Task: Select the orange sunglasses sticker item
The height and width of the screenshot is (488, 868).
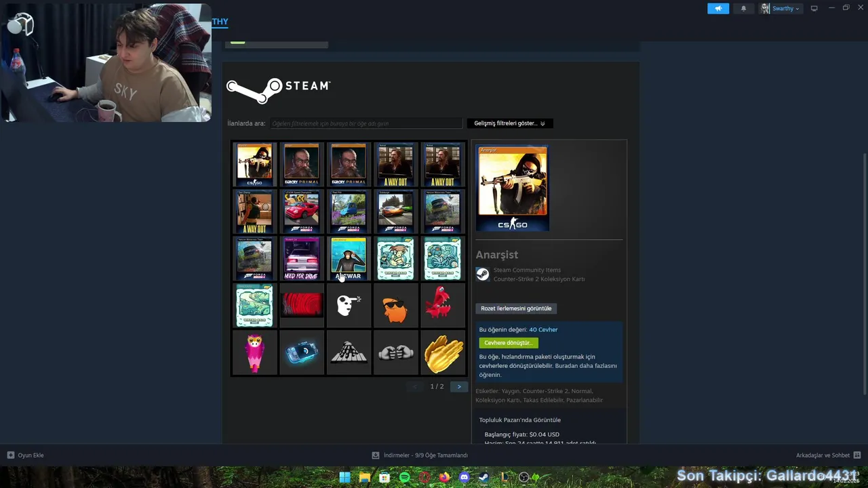Action: [x=396, y=305]
